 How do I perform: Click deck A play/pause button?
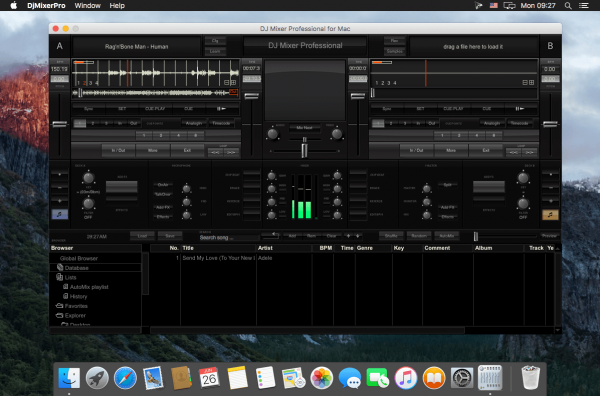click(222, 109)
